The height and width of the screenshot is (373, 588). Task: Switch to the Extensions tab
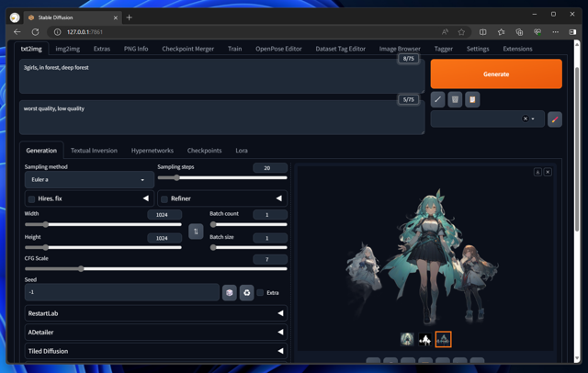click(x=517, y=49)
